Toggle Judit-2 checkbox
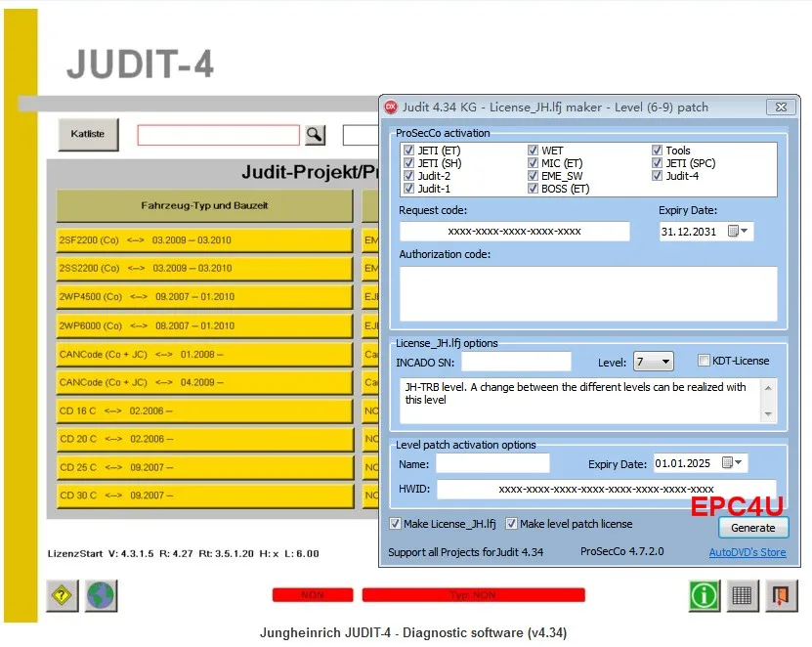 tap(408, 176)
